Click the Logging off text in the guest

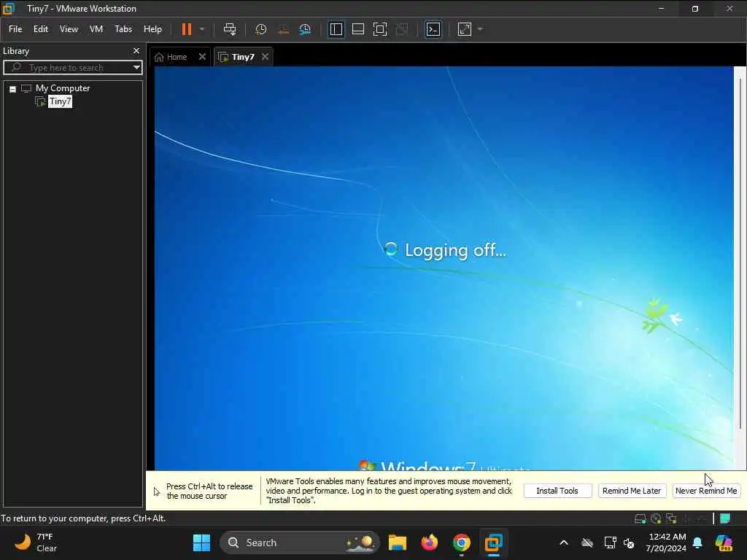tap(455, 250)
